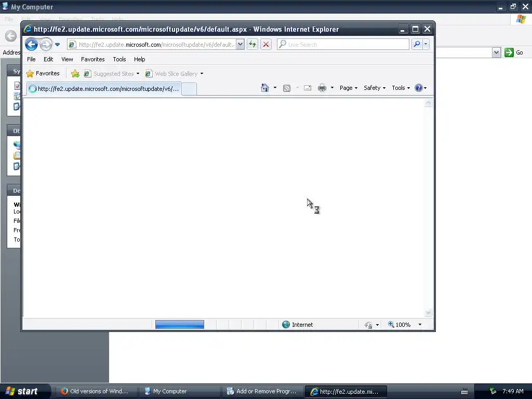Viewport: 532px width, 399px height.
Task: Click the network connection tray icon
Action: [493, 391]
